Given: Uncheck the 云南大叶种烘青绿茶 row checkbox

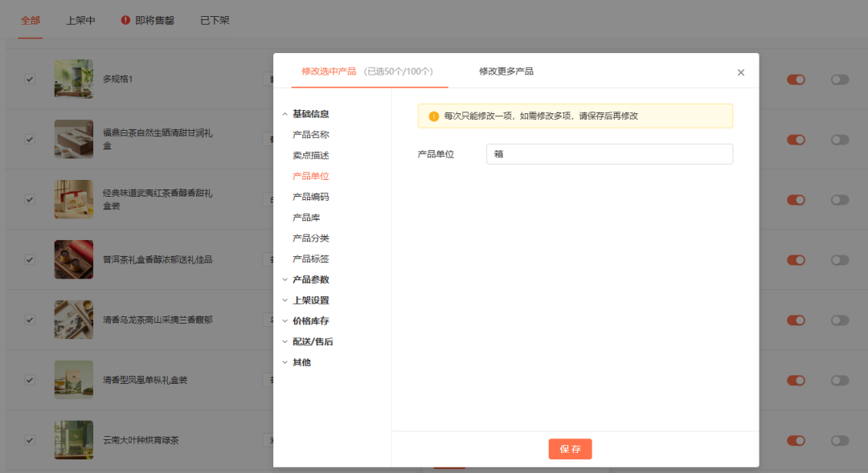Looking at the screenshot, I should [x=30, y=440].
